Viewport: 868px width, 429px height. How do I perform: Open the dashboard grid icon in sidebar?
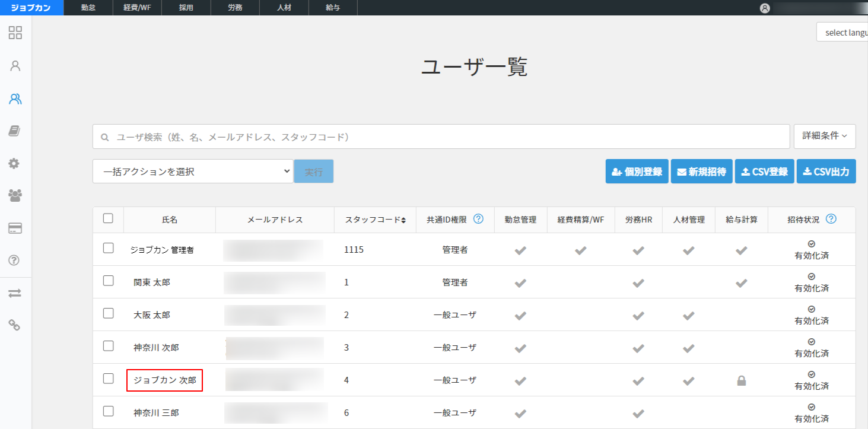tap(15, 33)
